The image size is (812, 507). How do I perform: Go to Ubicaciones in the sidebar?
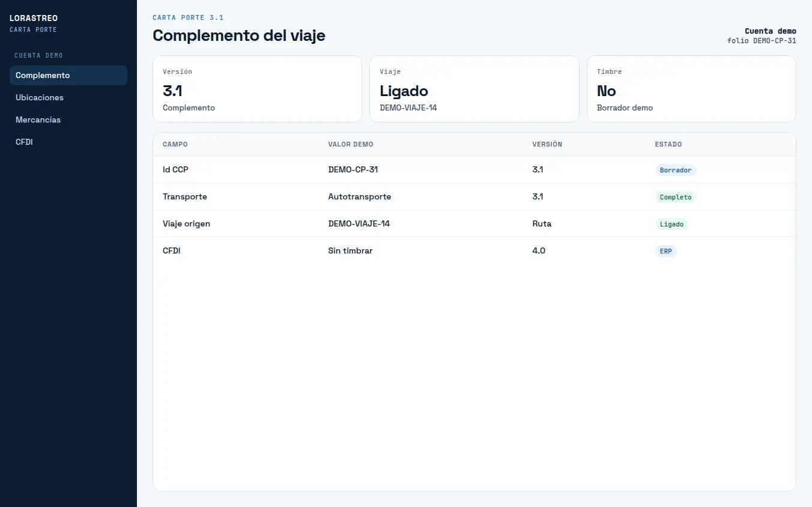[x=68, y=97]
